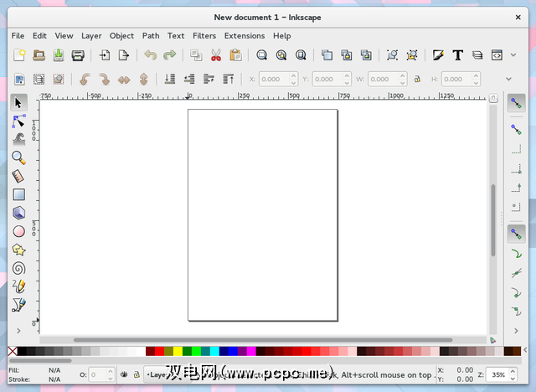Image resolution: width=536 pixels, height=392 pixels.
Task: Click the Cut scissors icon
Action: coord(215,56)
